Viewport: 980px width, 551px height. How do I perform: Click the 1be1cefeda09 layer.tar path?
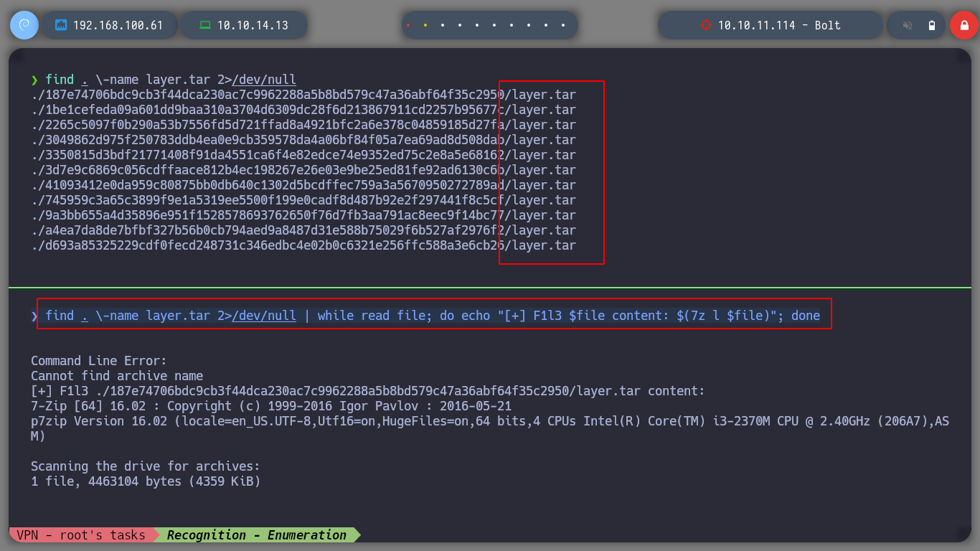[303, 110]
